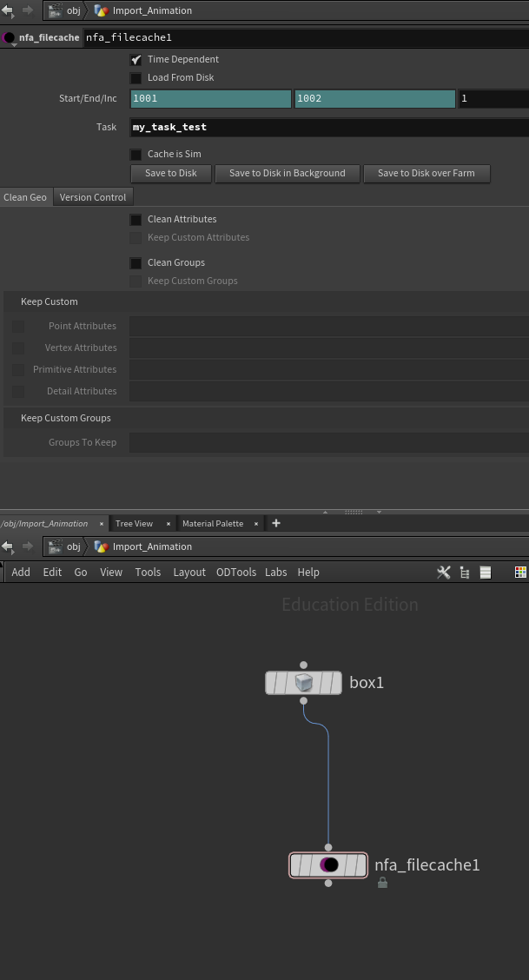Open the Labs menu

pos(276,573)
